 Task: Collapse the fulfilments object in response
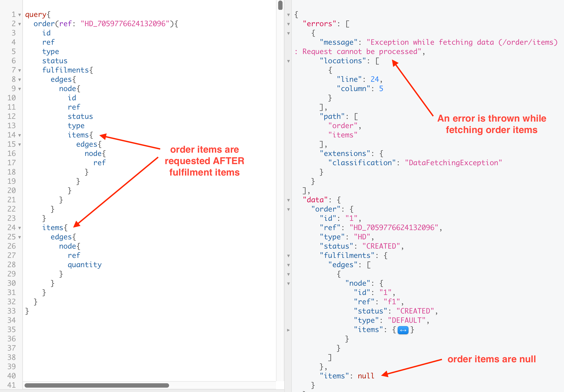288,256
